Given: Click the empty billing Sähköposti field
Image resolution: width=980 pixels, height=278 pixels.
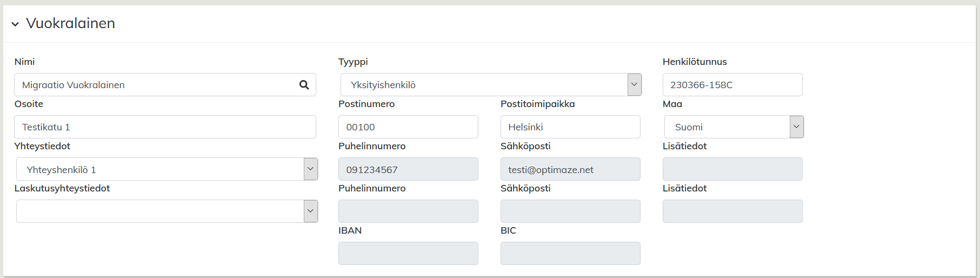Looking at the screenshot, I should (x=570, y=211).
